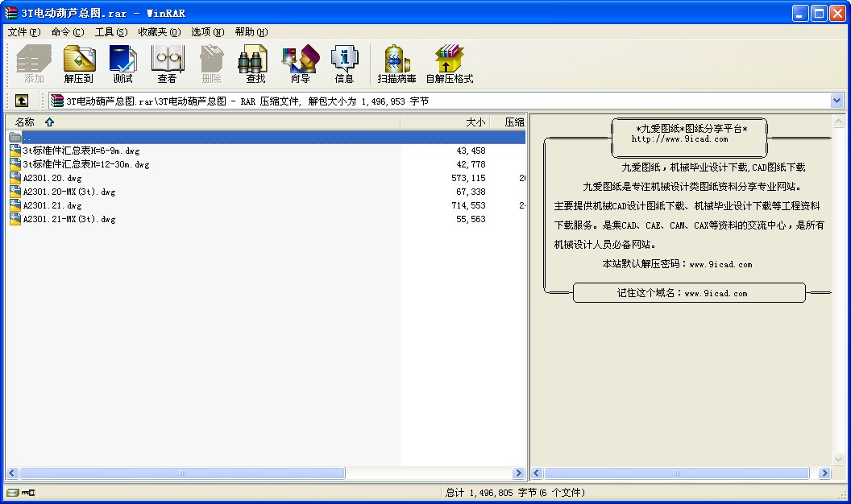Click file list scroll left arrow
Viewport: 851px width, 504px height.
[x=12, y=473]
